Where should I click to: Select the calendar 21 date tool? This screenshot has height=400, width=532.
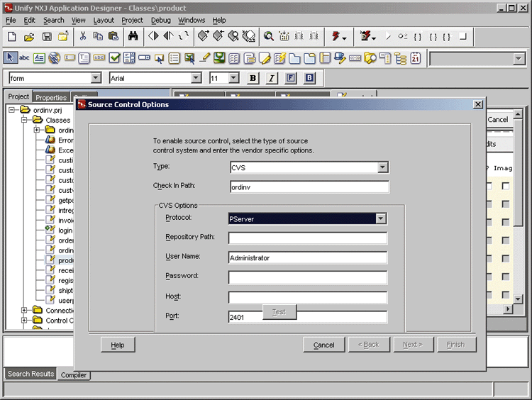(415, 58)
